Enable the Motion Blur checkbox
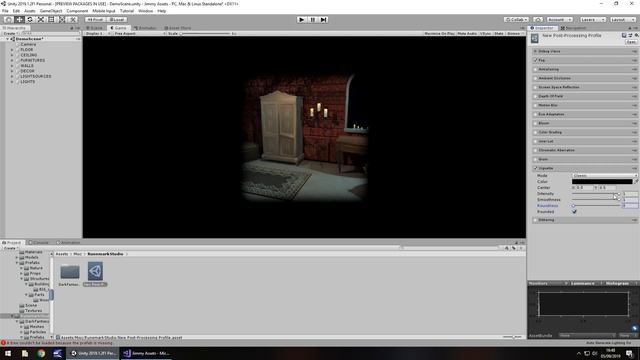 pos(535,105)
